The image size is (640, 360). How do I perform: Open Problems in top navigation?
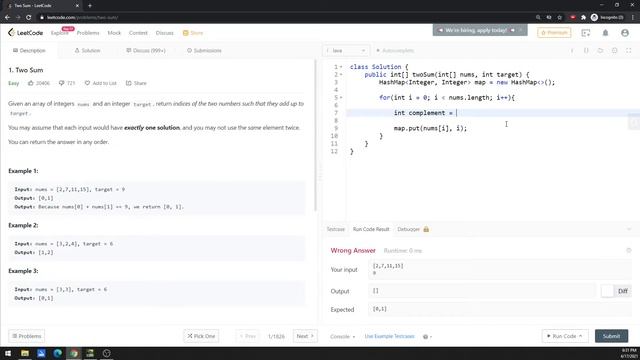coord(88,33)
